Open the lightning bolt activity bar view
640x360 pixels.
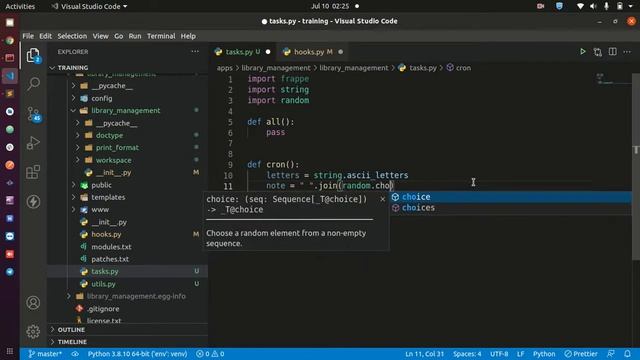(x=33, y=201)
